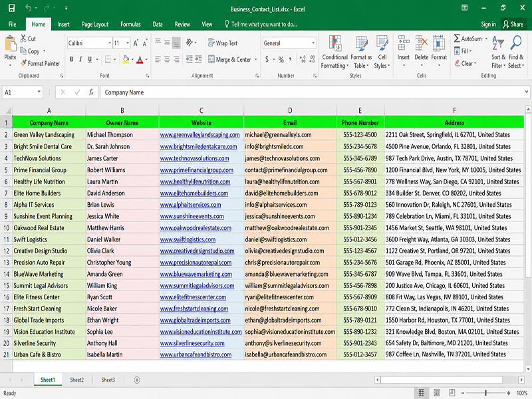Add a new sheet

(x=137, y=380)
